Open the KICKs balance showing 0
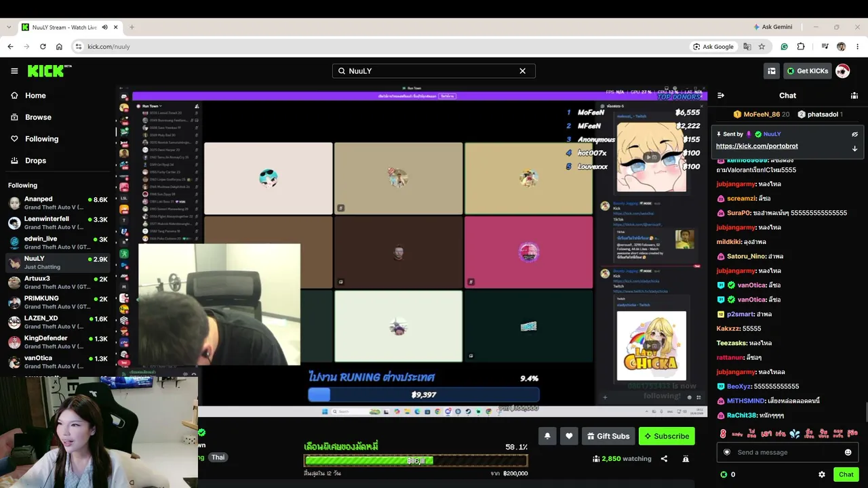868x488 pixels. pos(728,474)
